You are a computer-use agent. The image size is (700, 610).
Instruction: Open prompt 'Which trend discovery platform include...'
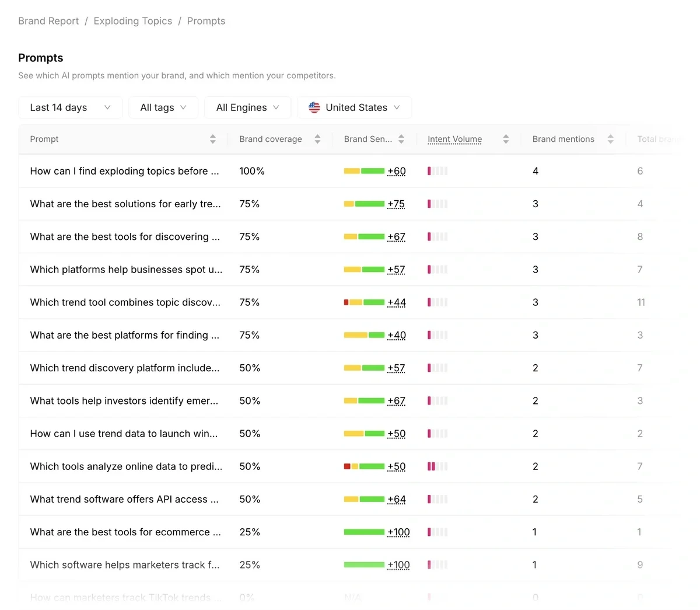point(125,368)
